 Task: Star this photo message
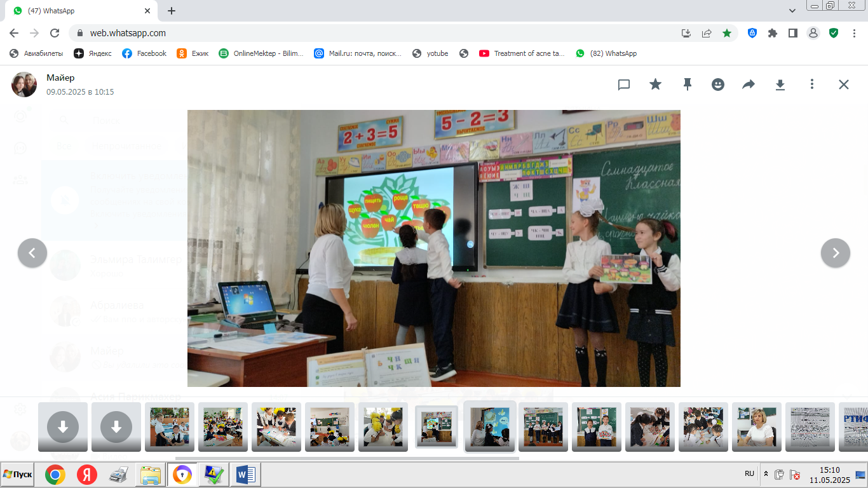click(x=655, y=85)
